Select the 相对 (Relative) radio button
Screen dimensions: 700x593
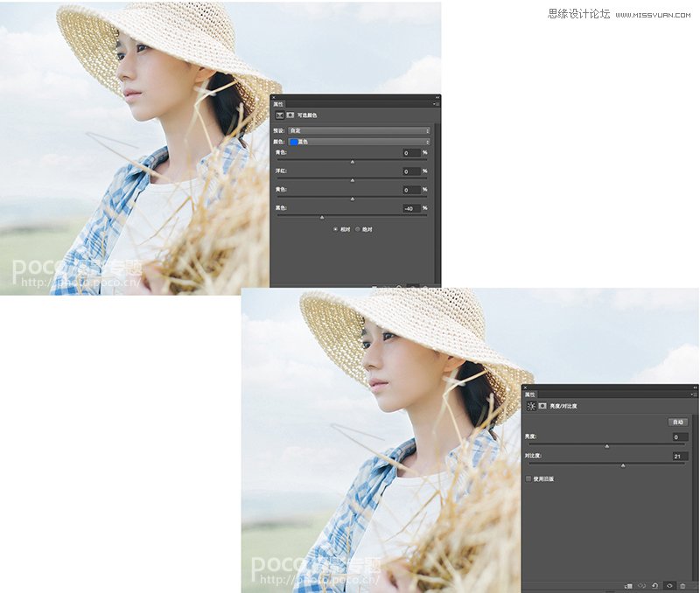pos(335,229)
